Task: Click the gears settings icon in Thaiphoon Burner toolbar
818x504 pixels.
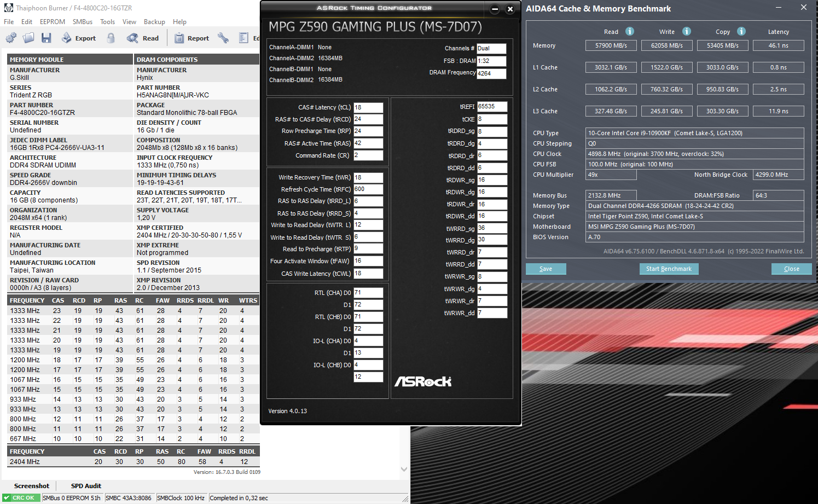Action: pyautogui.click(x=11, y=38)
